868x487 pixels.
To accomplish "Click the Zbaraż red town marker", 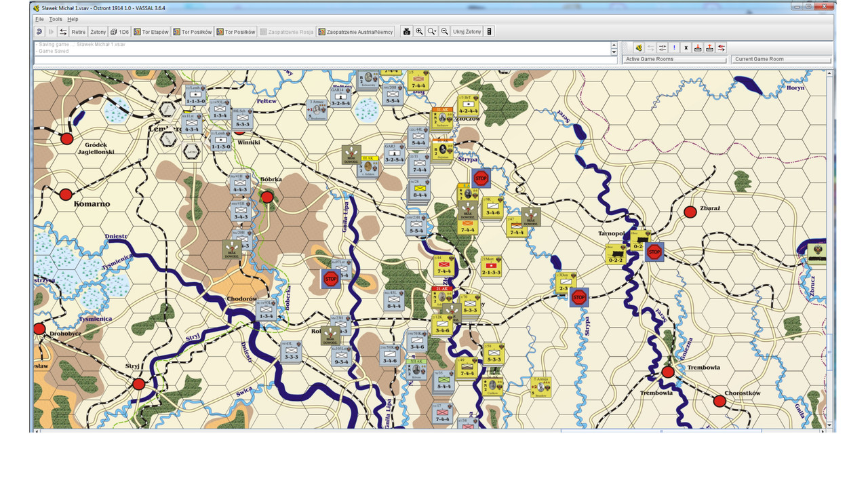I will pyautogui.click(x=690, y=212).
